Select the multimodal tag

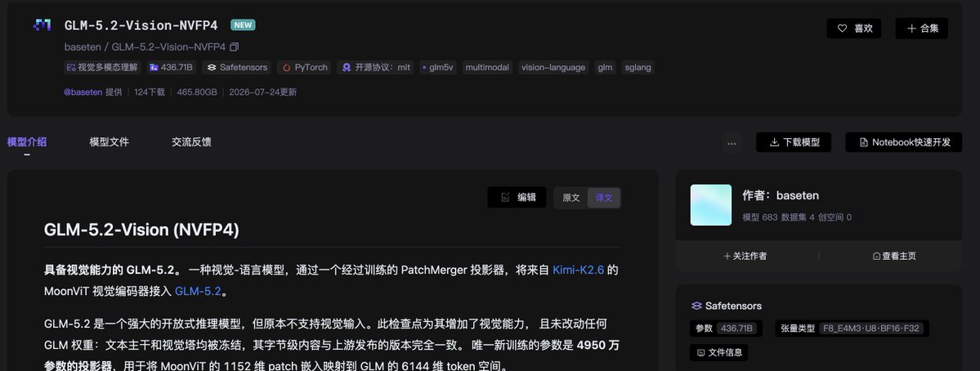pyautogui.click(x=487, y=68)
